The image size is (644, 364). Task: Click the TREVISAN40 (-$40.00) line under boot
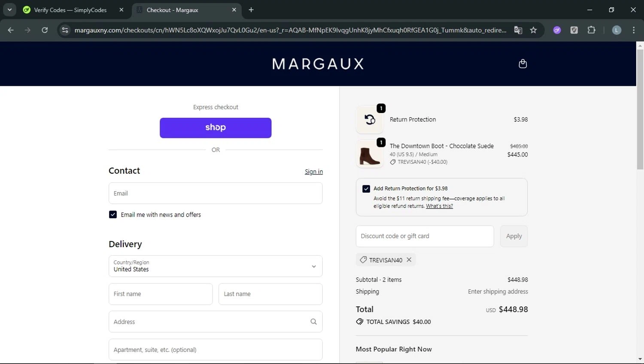[419, 162]
